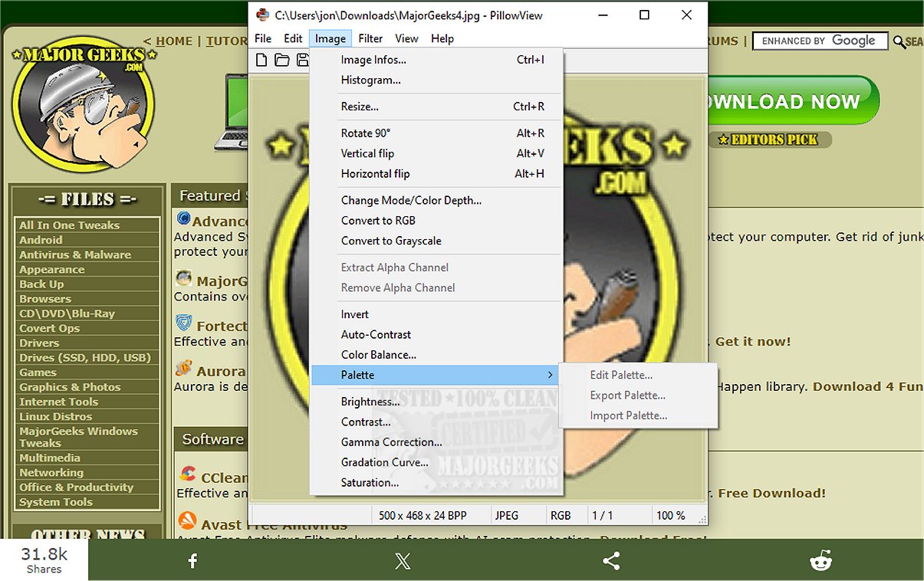924x581 pixels.
Task: Choose Resize... from Image menu
Action: (x=436, y=107)
